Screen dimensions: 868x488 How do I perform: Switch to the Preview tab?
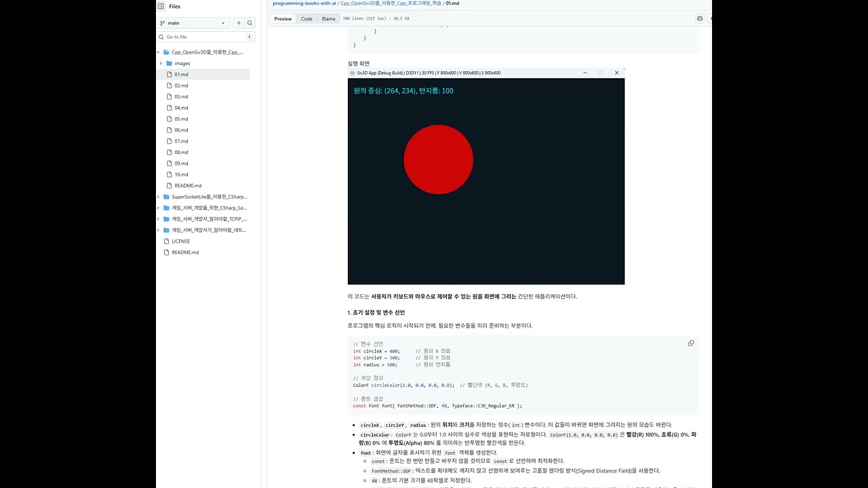point(283,19)
